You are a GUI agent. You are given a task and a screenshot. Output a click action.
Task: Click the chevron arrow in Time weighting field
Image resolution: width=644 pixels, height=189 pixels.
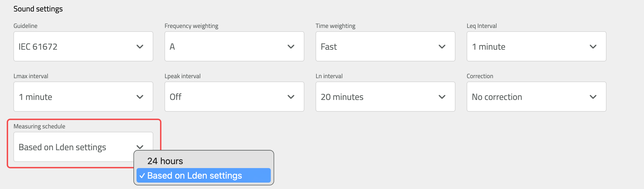click(x=442, y=47)
